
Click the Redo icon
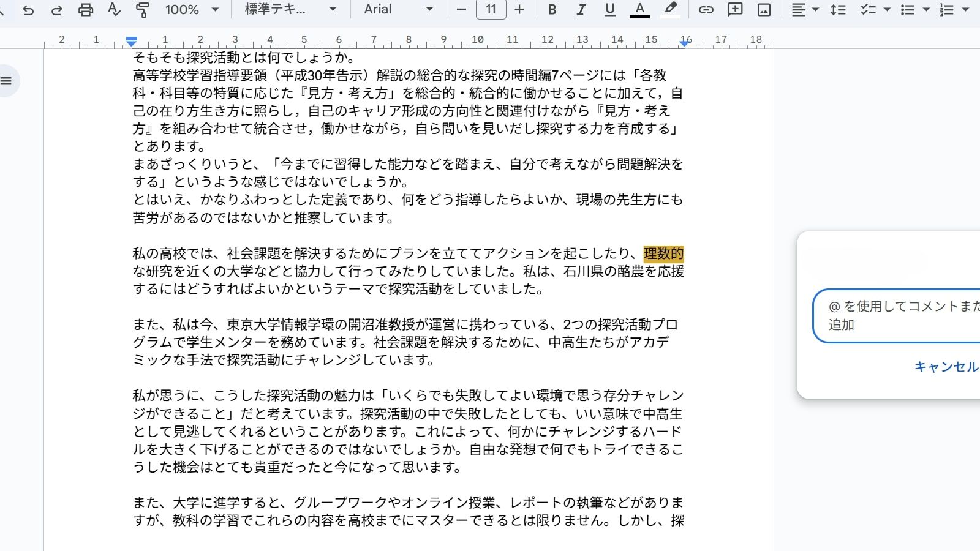[57, 10]
